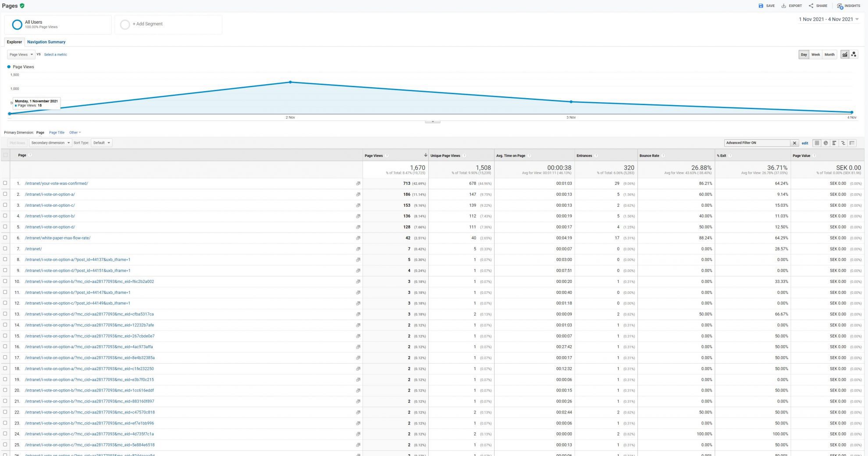Expand the Sort Type Default dropdown

(102, 143)
